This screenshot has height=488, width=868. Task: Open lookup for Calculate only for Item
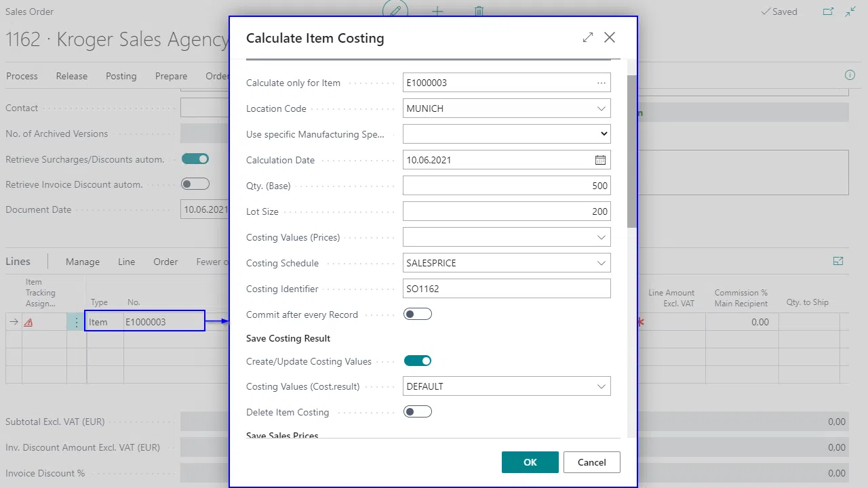pyautogui.click(x=601, y=83)
